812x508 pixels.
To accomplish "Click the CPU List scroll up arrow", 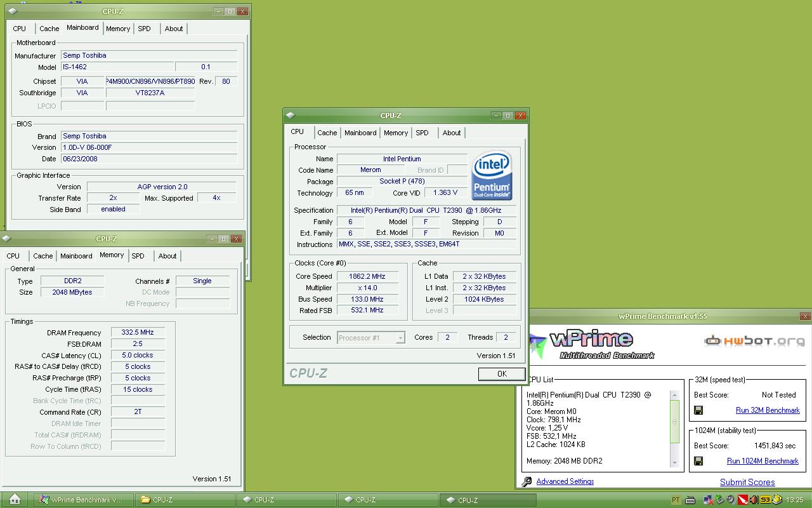I will (675, 395).
